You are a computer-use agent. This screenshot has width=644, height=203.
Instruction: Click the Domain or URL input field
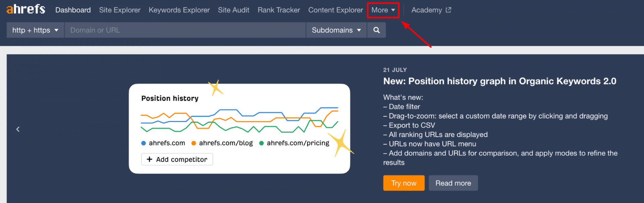185,30
